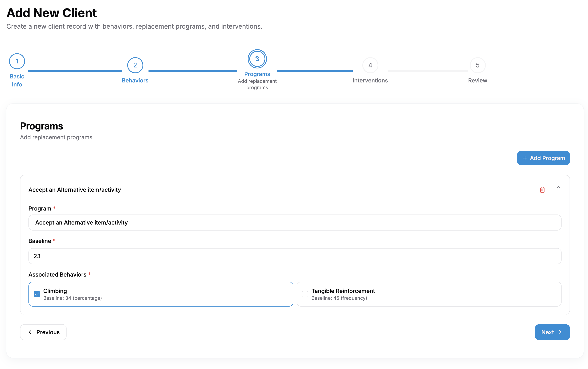Return to the Basic Info step label

click(17, 80)
